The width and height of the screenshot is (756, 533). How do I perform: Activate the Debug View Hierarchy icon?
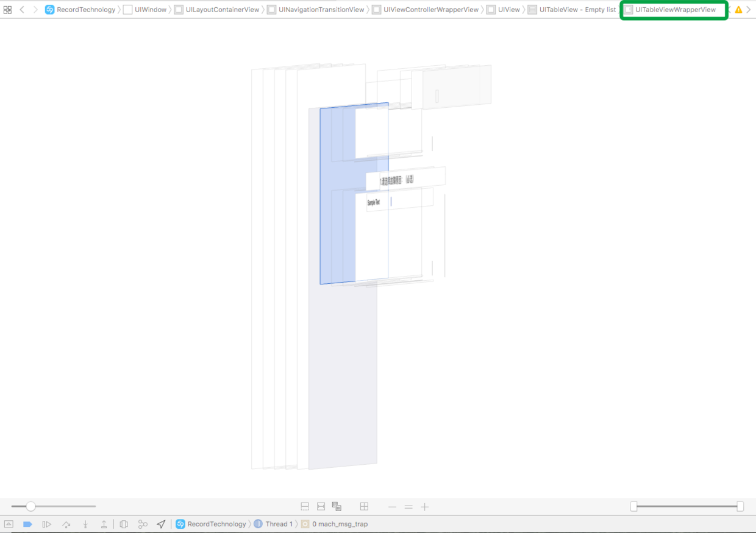tap(124, 524)
